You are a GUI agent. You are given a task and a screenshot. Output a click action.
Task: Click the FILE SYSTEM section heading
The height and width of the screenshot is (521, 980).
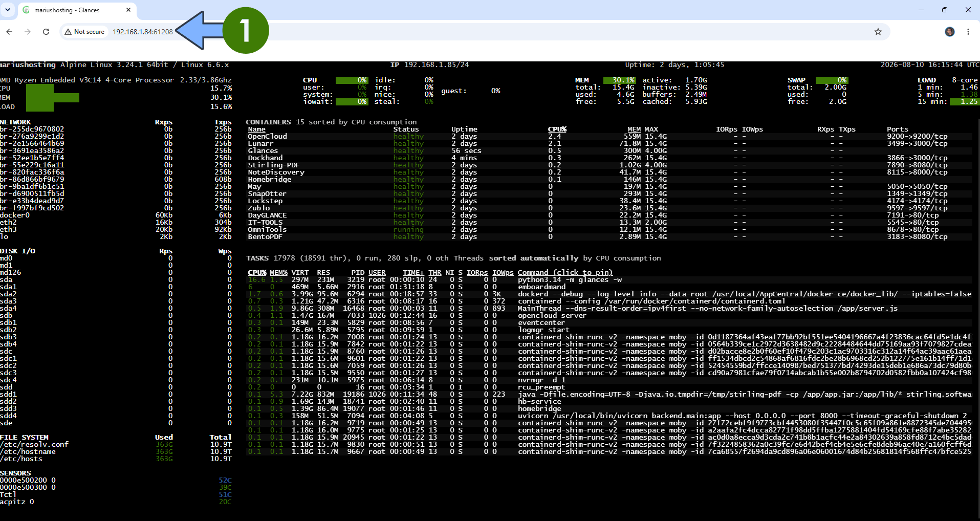click(25, 438)
